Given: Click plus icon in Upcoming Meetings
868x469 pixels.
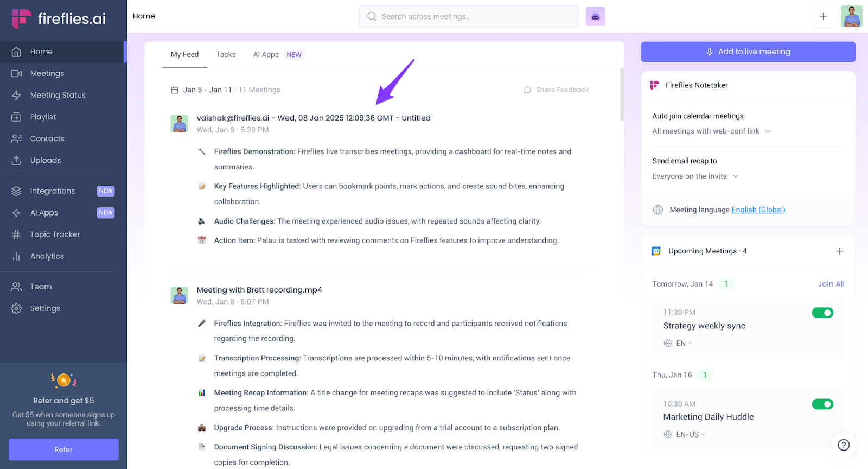Looking at the screenshot, I should 840,251.
